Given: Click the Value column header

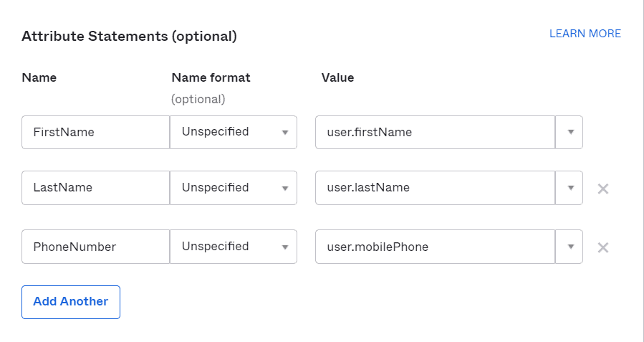Looking at the screenshot, I should coord(337,77).
